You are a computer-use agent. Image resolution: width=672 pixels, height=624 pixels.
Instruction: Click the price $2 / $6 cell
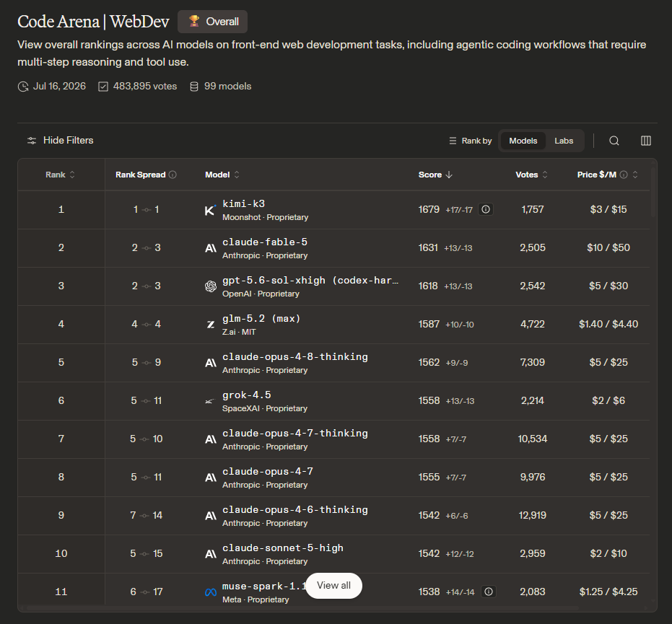point(608,400)
